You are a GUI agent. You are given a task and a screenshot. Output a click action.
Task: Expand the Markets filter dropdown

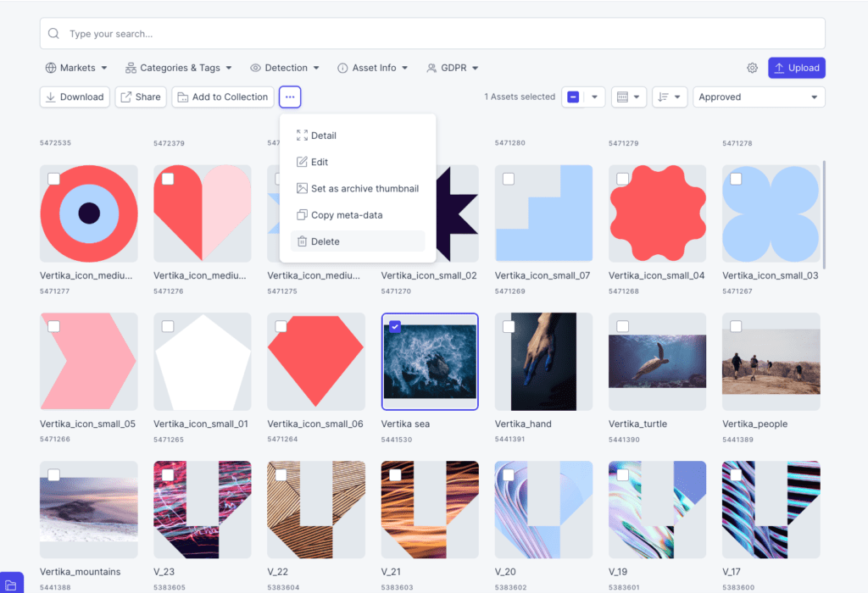coord(75,68)
